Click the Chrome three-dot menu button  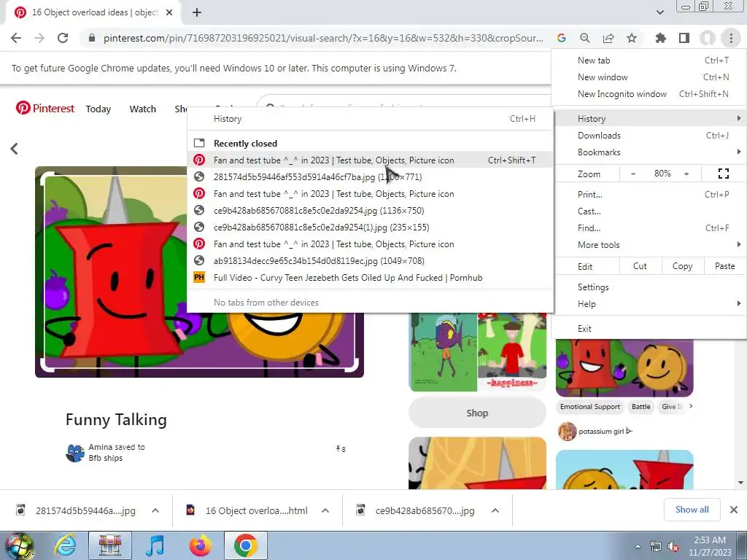(731, 38)
